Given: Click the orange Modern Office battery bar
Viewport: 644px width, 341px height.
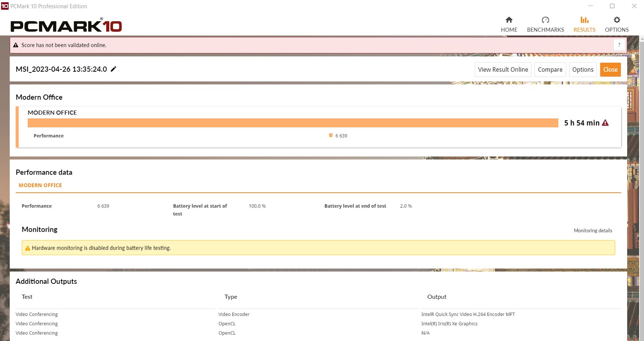Looking at the screenshot, I should click(293, 123).
